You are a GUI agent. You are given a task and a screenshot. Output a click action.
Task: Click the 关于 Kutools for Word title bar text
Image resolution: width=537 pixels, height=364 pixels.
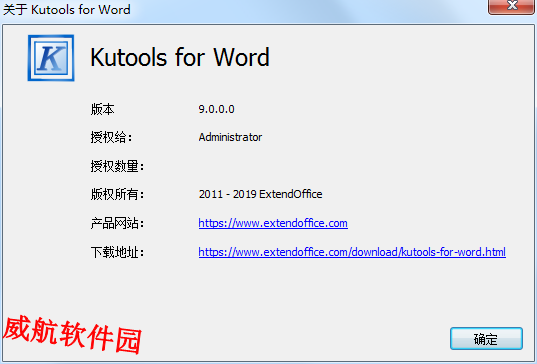(x=67, y=9)
